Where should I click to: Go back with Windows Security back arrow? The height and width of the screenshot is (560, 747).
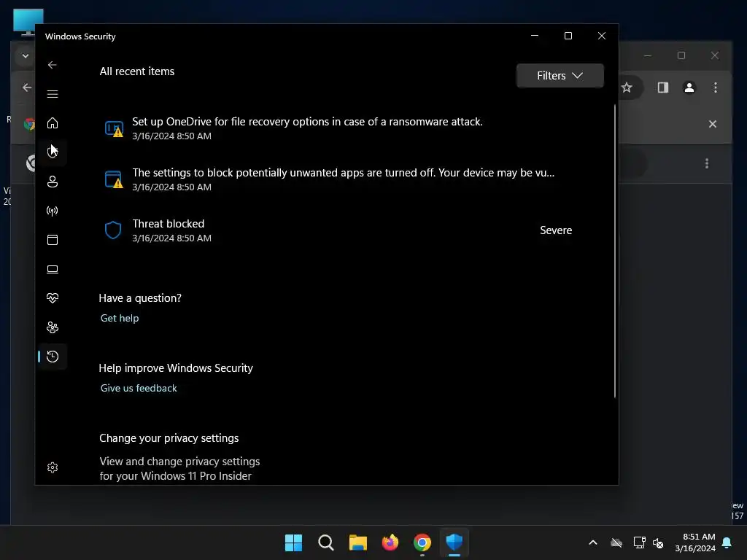[53, 65]
